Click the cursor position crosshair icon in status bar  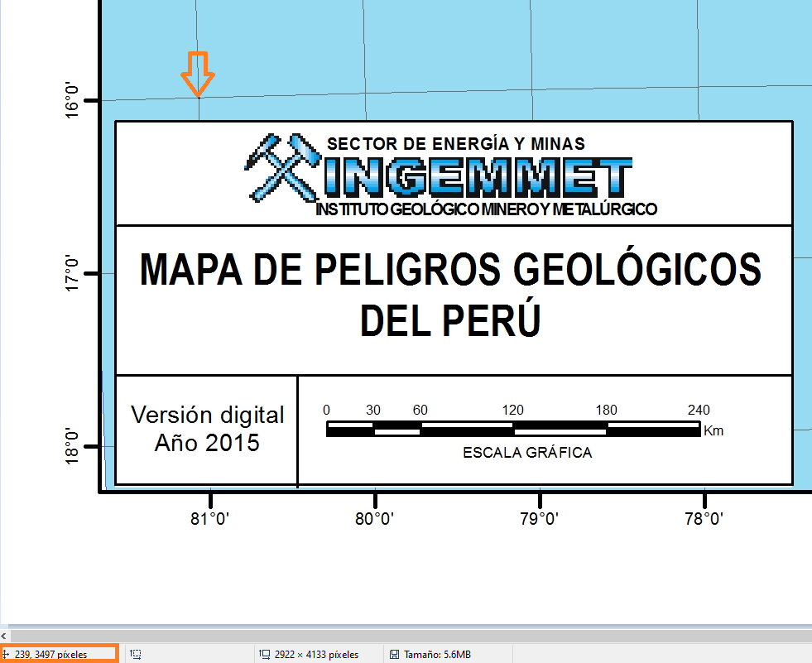(7, 654)
